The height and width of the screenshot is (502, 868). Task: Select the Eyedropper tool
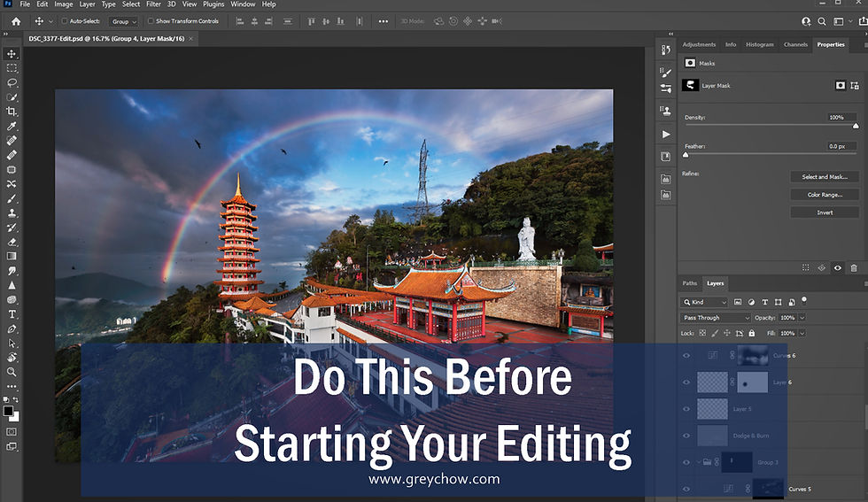[x=11, y=127]
